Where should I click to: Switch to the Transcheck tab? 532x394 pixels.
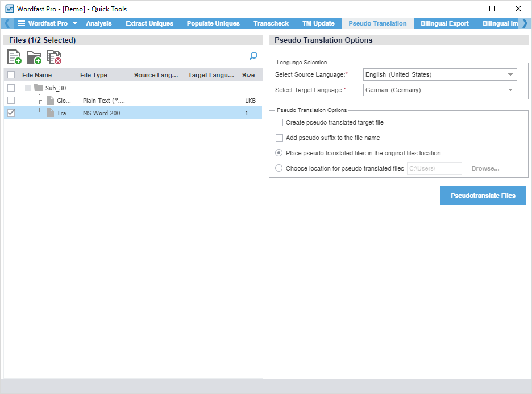coord(271,23)
